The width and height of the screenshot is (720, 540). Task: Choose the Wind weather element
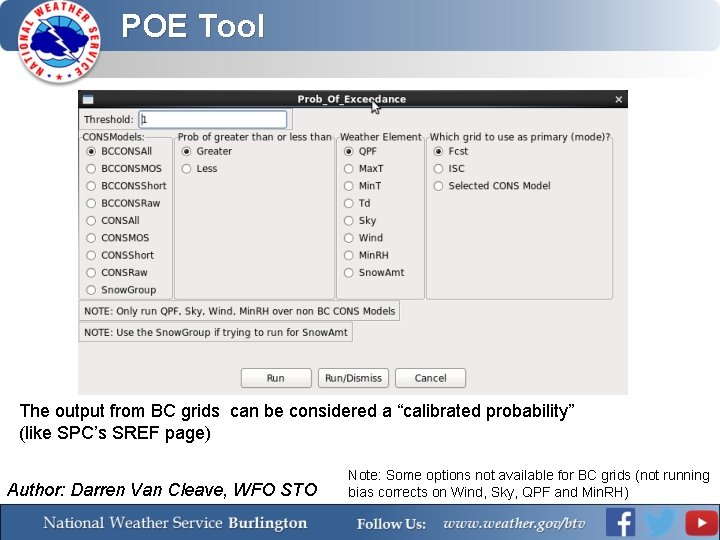(x=364, y=238)
